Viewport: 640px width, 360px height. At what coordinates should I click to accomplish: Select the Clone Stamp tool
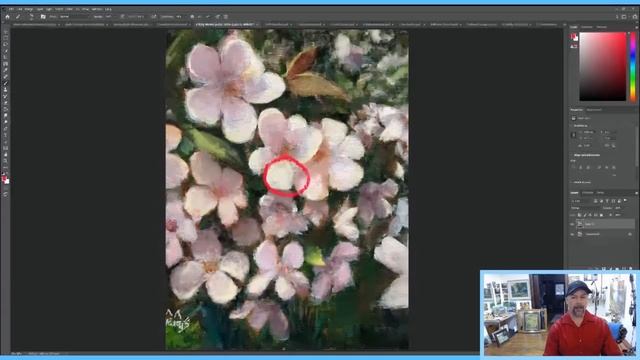5,89
